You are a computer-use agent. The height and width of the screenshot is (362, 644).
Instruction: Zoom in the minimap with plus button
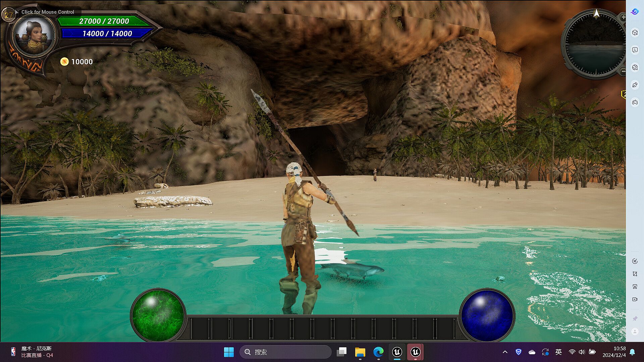623,17
